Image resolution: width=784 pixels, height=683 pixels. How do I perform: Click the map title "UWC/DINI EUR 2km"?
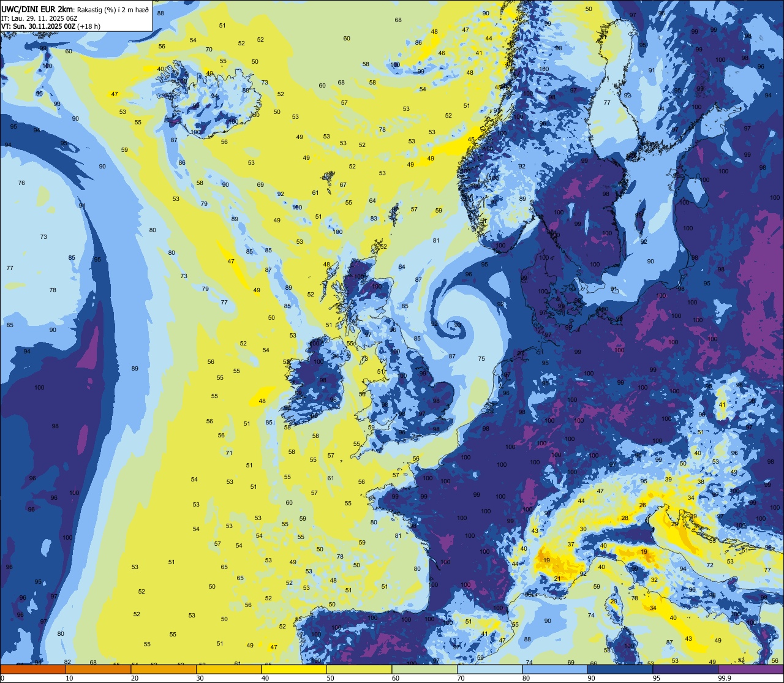pos(37,9)
